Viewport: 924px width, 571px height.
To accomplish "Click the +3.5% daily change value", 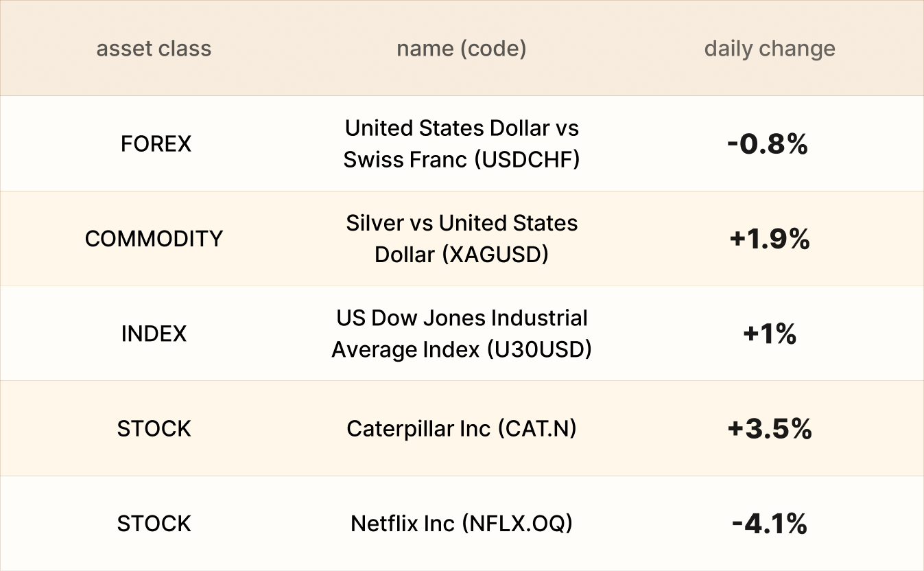I will (770, 429).
